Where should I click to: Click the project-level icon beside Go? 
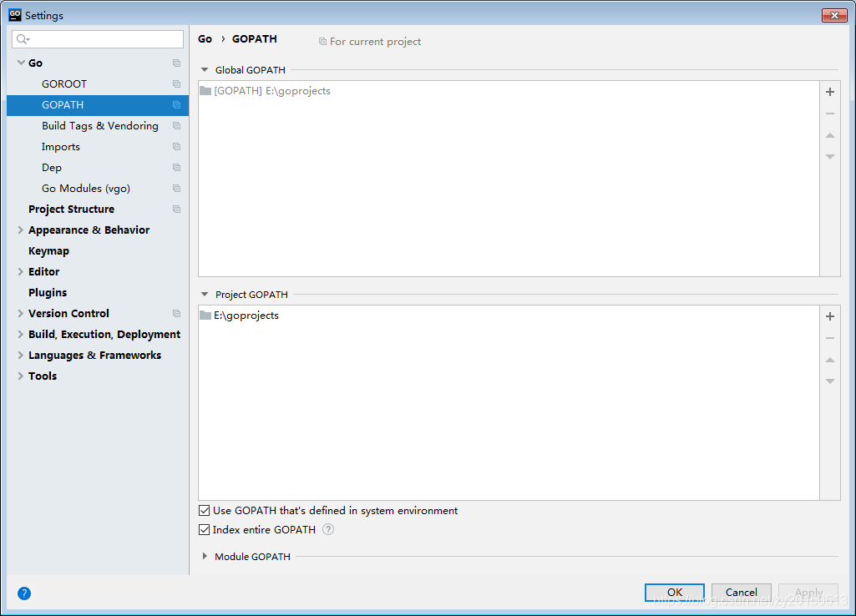tap(176, 63)
